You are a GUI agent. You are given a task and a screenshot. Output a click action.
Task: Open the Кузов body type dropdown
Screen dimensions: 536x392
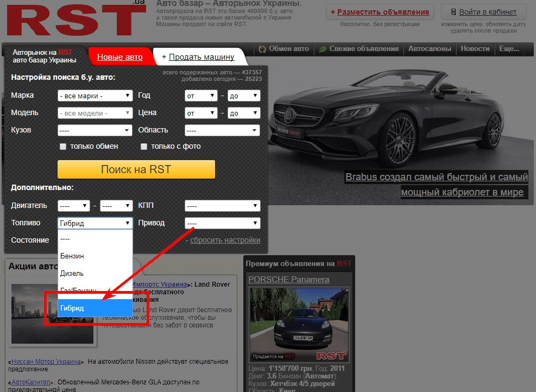coord(95,130)
